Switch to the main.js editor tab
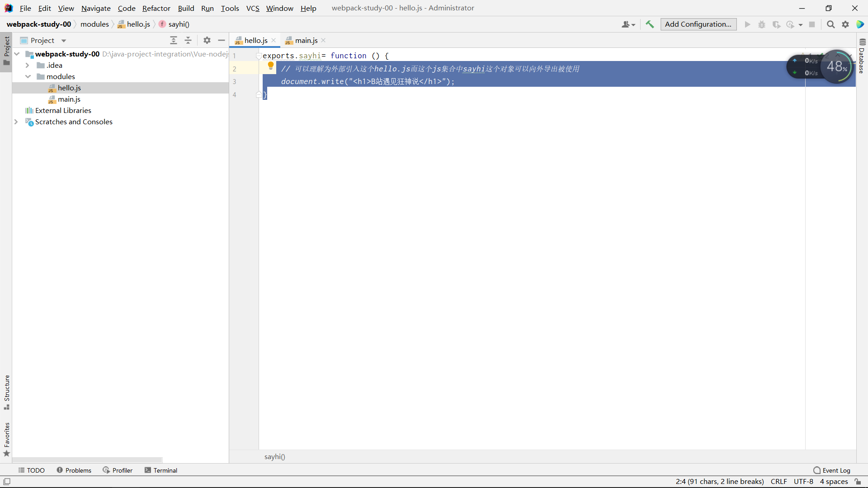Viewport: 868px width, 488px height. (x=306, y=41)
